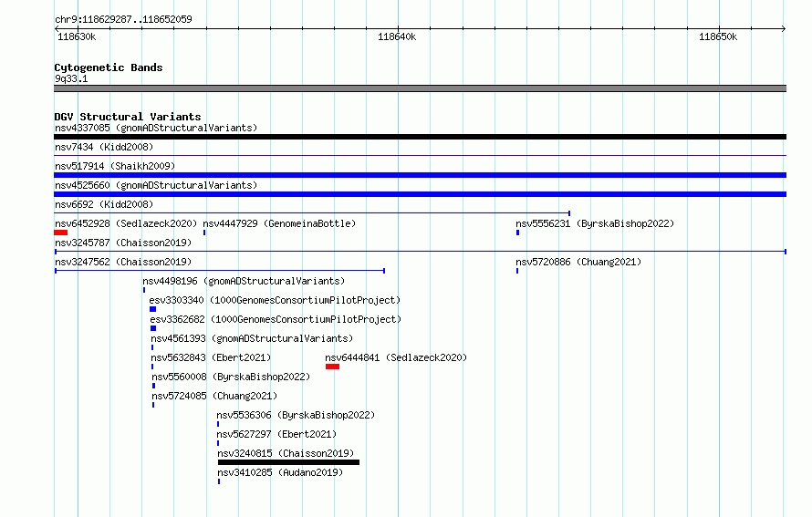Click the red nsv6452928 variant block
Screen dimensions: 812x517
pyautogui.click(x=60, y=233)
